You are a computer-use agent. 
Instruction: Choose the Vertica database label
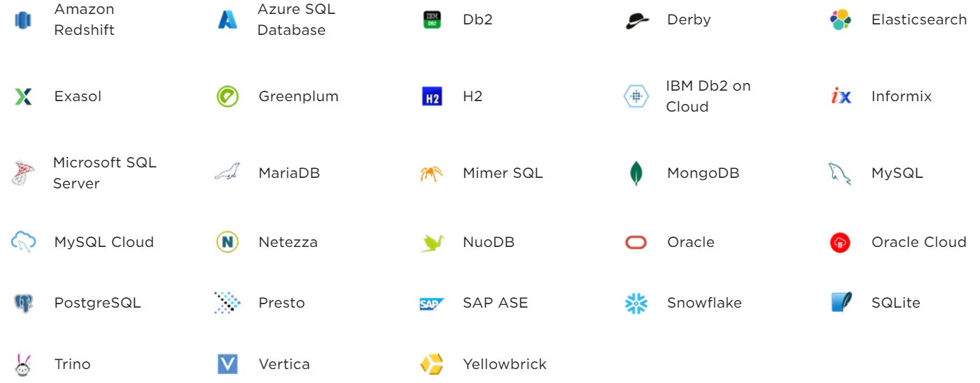(x=284, y=364)
